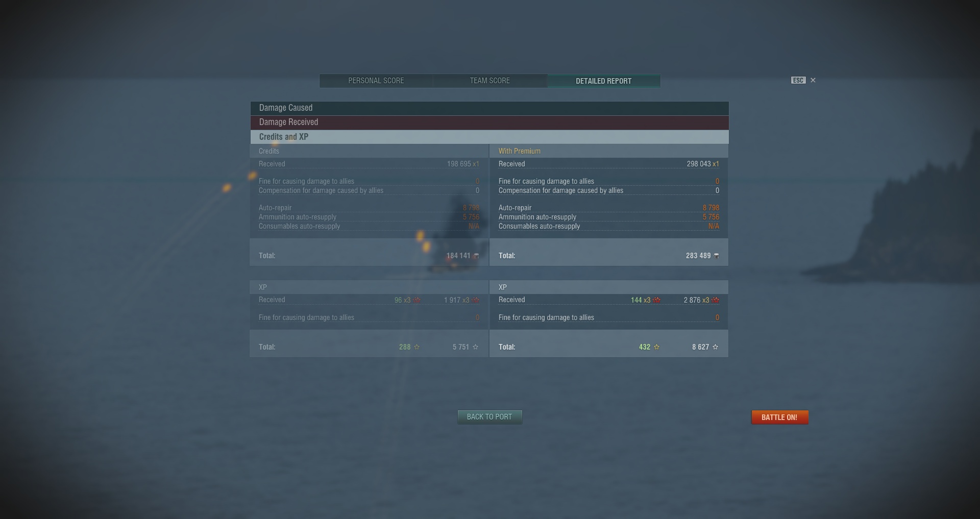
Task: Expand the Damage Received section
Action: (489, 122)
